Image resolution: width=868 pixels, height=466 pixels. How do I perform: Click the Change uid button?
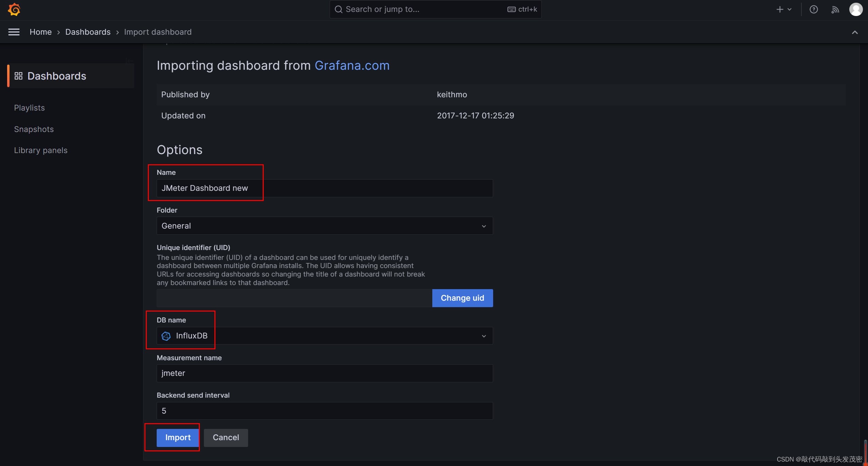462,298
